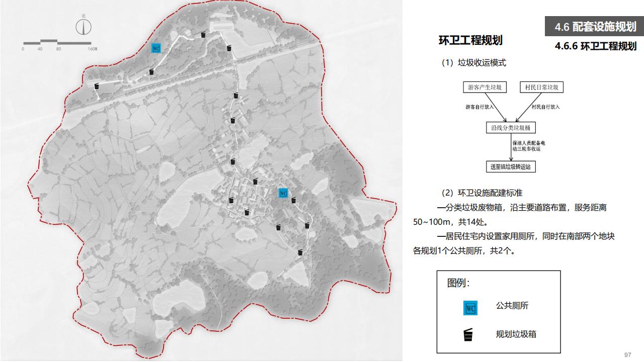Click the '村民自行放入' arrow label
This screenshot has height=362, width=644.
545,107
